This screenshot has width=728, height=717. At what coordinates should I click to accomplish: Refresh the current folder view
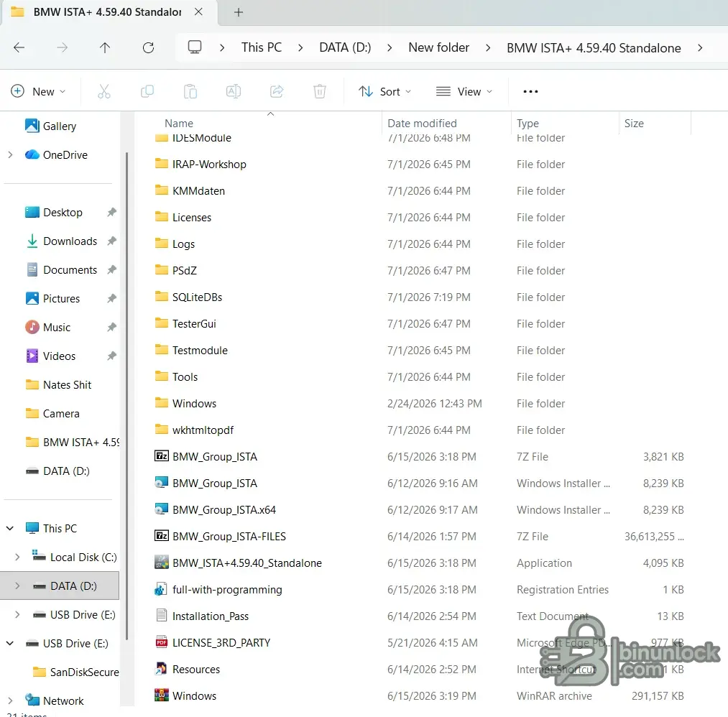point(148,47)
